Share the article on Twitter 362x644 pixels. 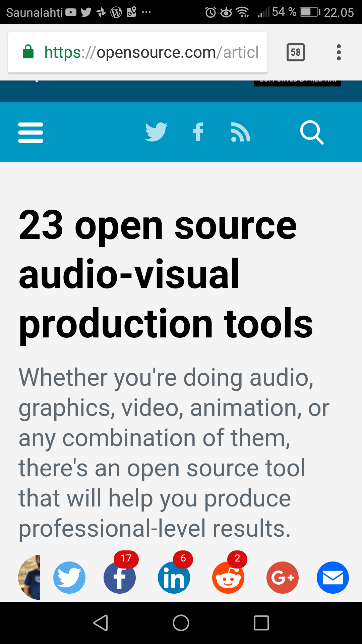(x=69, y=577)
